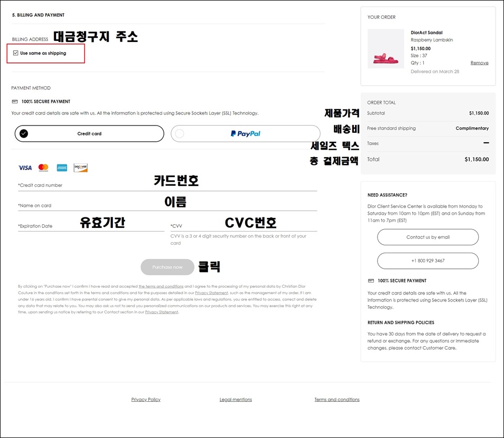The height and width of the screenshot is (438, 504).
Task: Click the Complimentary shipping value
Action: coord(472,128)
